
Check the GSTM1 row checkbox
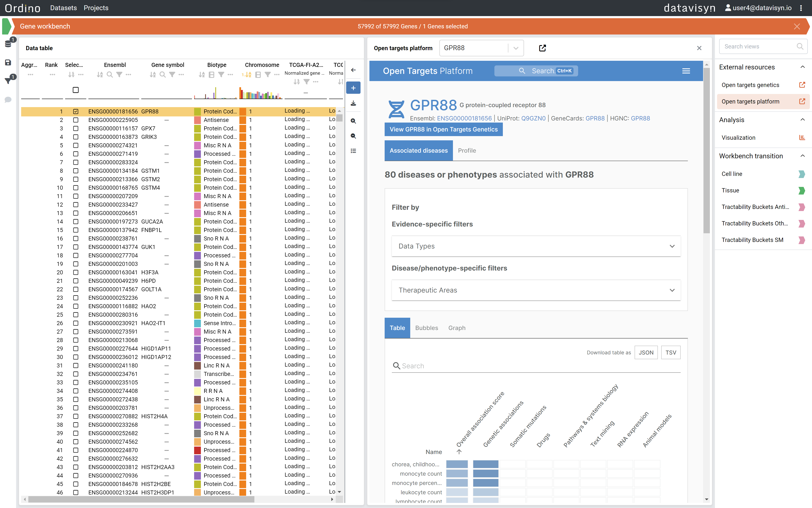pos(76,171)
